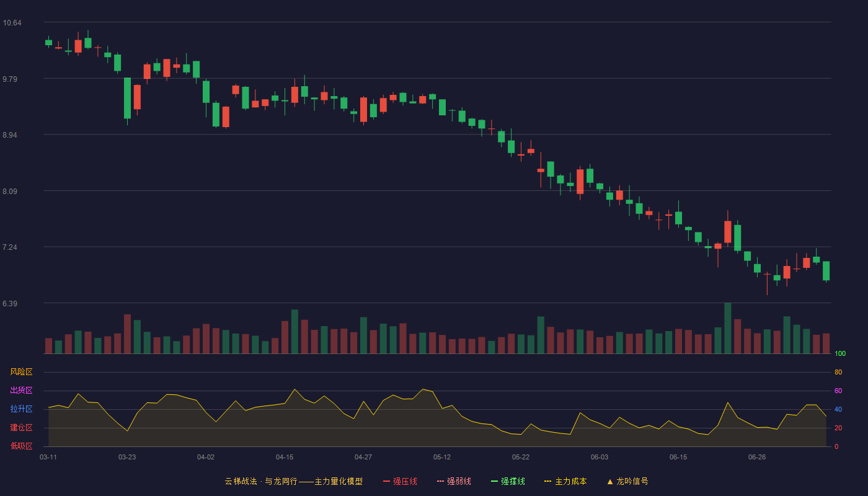Click the 06-26 date axis label
This screenshot has width=868, height=496.
pos(757,457)
